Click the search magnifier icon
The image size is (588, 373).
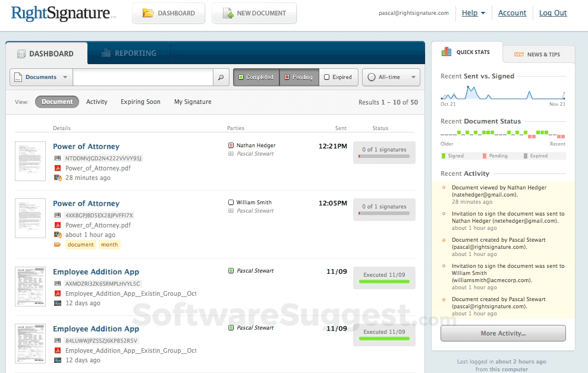point(220,77)
